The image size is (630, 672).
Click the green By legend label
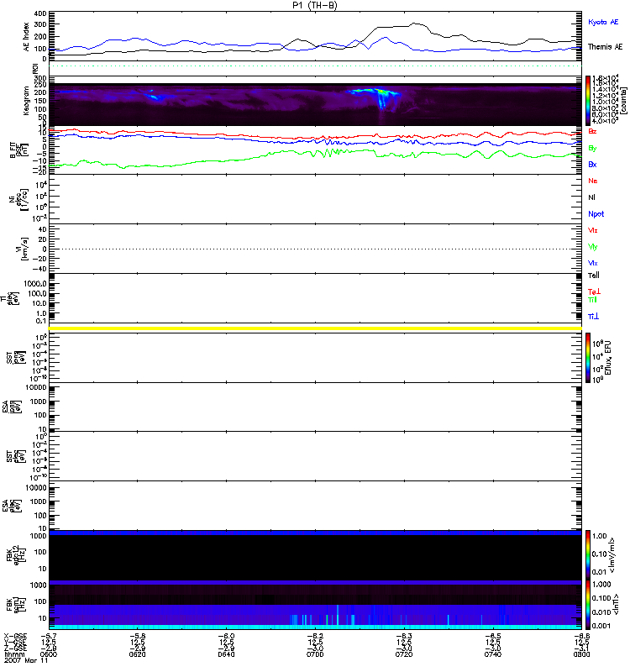click(592, 149)
